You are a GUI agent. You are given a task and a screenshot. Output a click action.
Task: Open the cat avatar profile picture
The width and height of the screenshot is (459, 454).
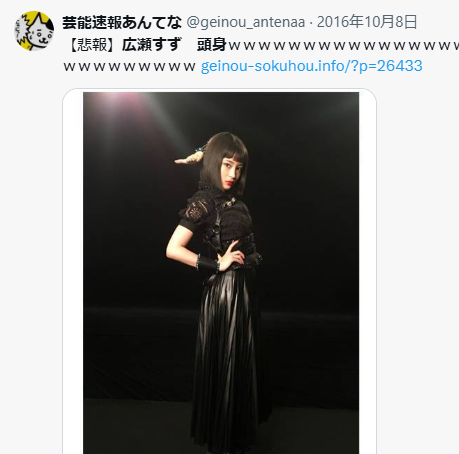(x=34, y=31)
